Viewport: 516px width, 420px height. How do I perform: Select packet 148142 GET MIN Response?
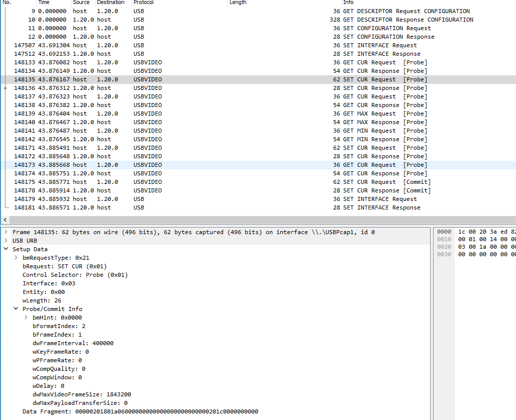point(258,140)
